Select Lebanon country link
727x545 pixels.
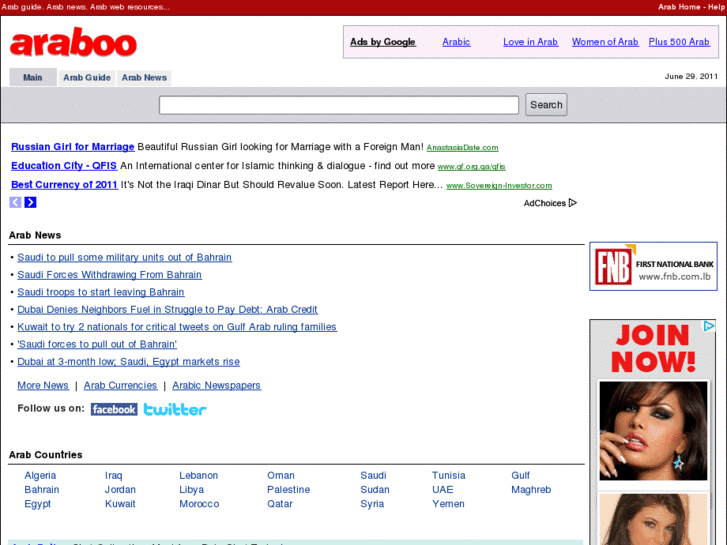click(x=198, y=475)
